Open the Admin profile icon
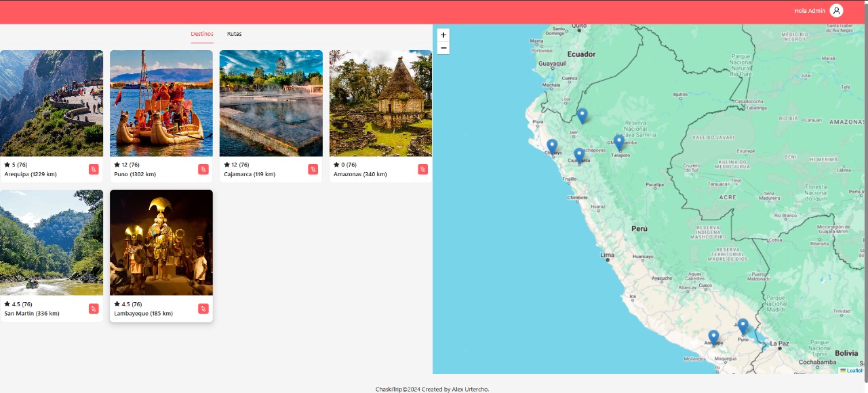Viewport: 868px width, 393px height. pos(836,11)
